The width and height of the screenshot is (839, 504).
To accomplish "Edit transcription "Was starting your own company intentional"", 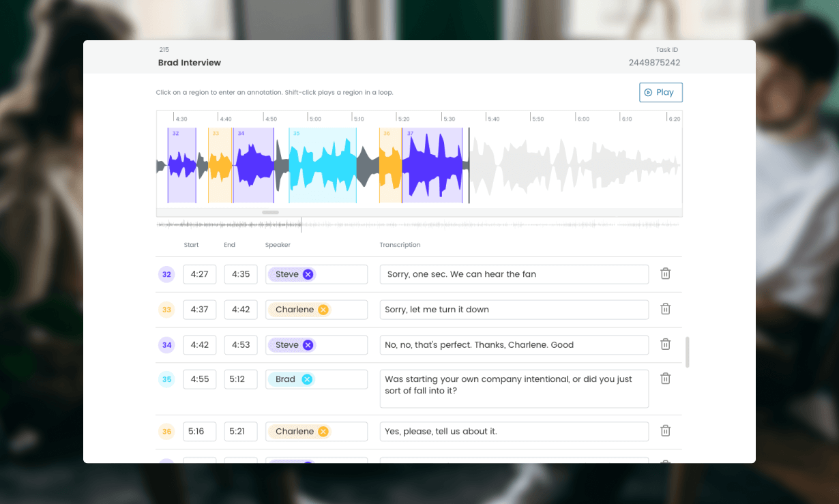I will (514, 389).
